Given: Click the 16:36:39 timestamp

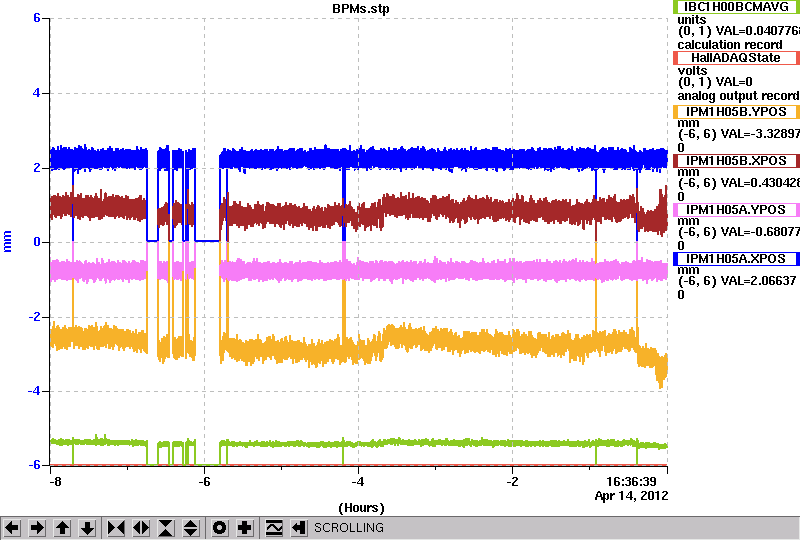Looking at the screenshot, I should [x=631, y=482].
